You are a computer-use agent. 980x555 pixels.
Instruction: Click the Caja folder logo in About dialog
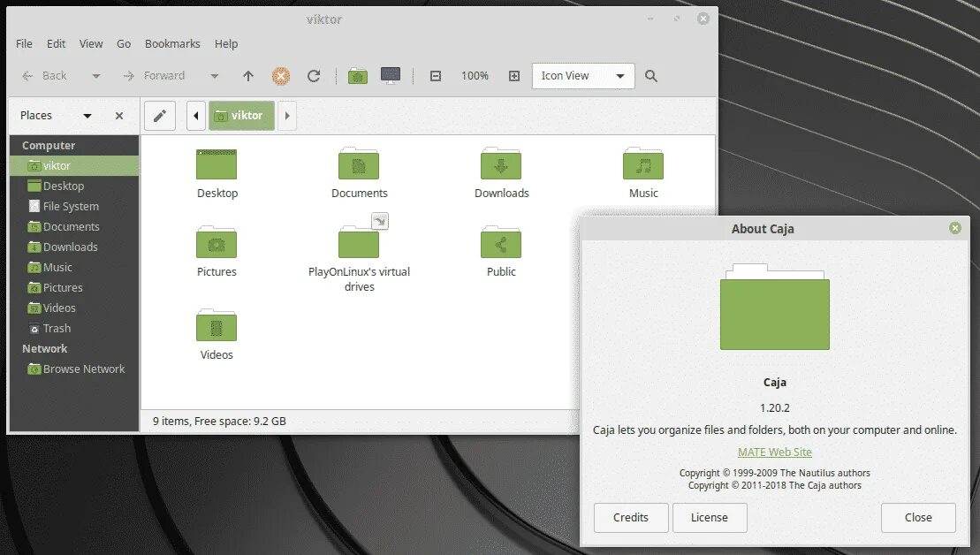coord(774,307)
